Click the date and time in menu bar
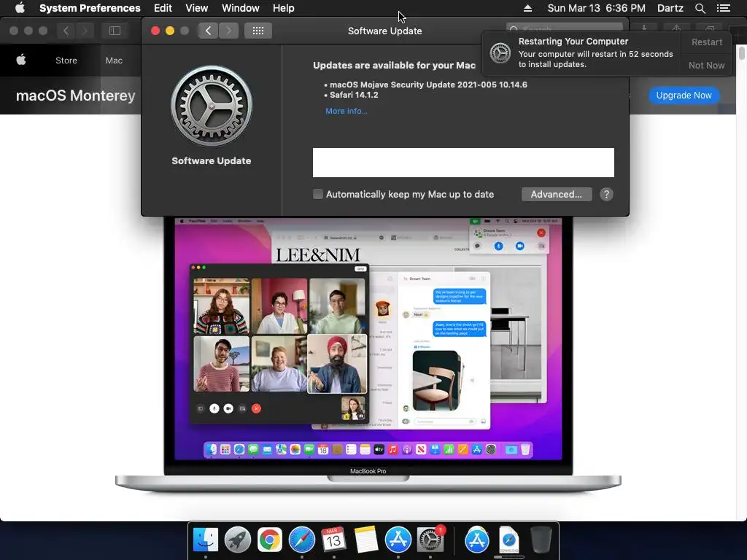The image size is (747, 560). tap(597, 8)
